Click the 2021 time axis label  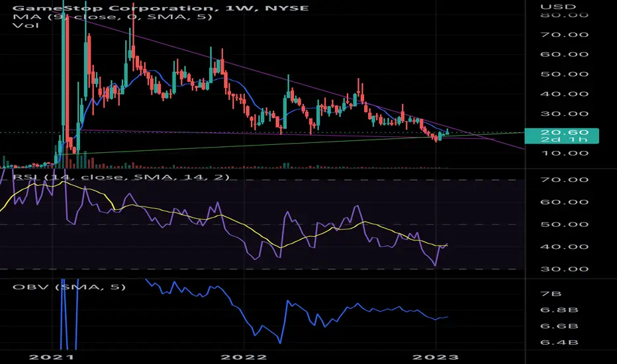[x=52, y=357]
